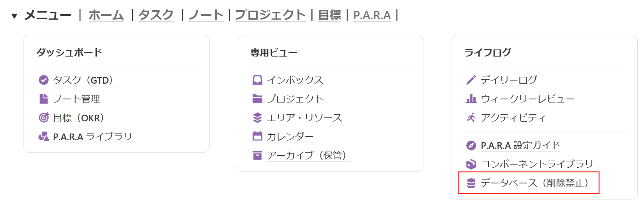This screenshot has height=205, width=644.
Task: Click the stacked layers icon beside エリア・リソース
Action: pyautogui.click(x=257, y=117)
